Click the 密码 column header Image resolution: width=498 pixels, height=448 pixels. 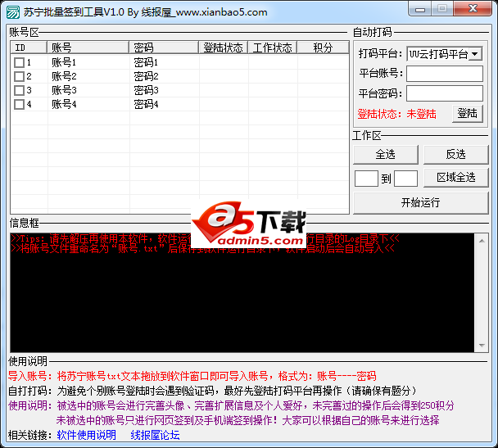tap(164, 48)
